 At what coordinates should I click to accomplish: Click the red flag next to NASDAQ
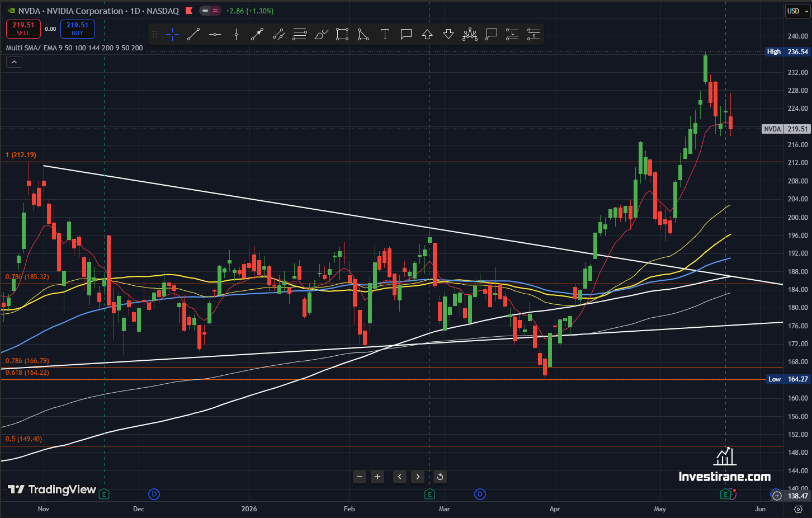click(x=189, y=11)
